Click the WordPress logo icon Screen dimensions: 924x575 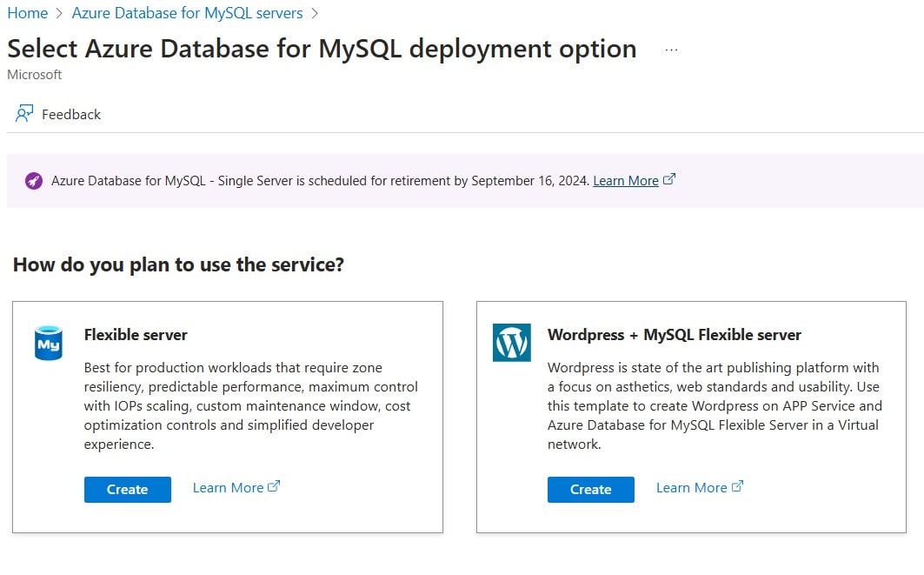click(511, 343)
